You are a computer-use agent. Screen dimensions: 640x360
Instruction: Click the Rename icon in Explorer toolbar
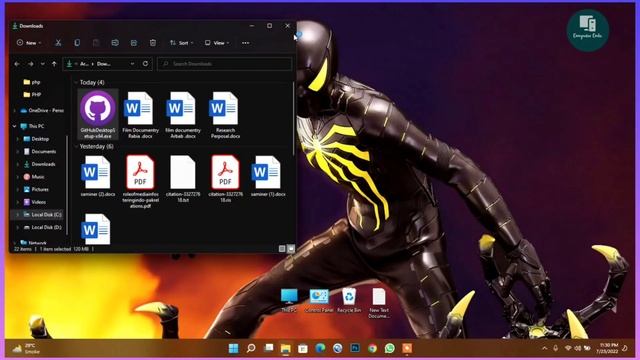point(115,43)
